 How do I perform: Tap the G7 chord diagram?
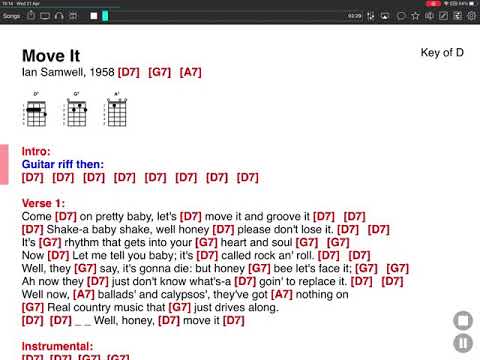pyautogui.click(x=76, y=109)
